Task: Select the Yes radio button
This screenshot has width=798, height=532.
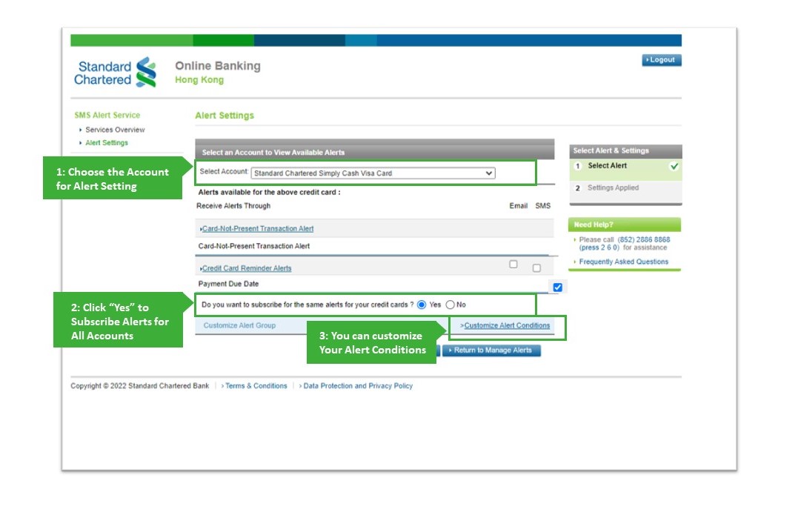Action: point(423,304)
